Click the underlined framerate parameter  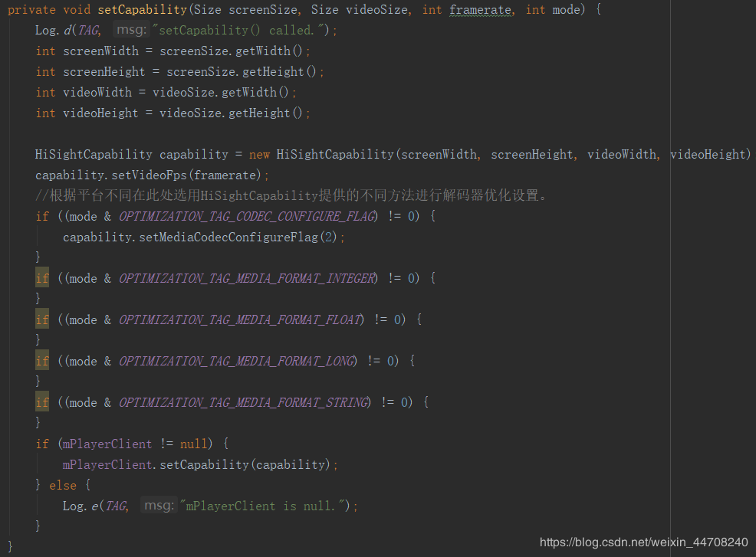pyautogui.click(x=480, y=10)
